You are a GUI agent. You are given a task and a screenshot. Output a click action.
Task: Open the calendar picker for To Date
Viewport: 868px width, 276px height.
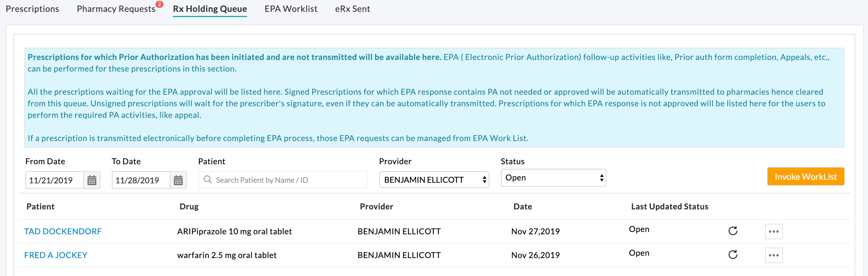tap(178, 180)
